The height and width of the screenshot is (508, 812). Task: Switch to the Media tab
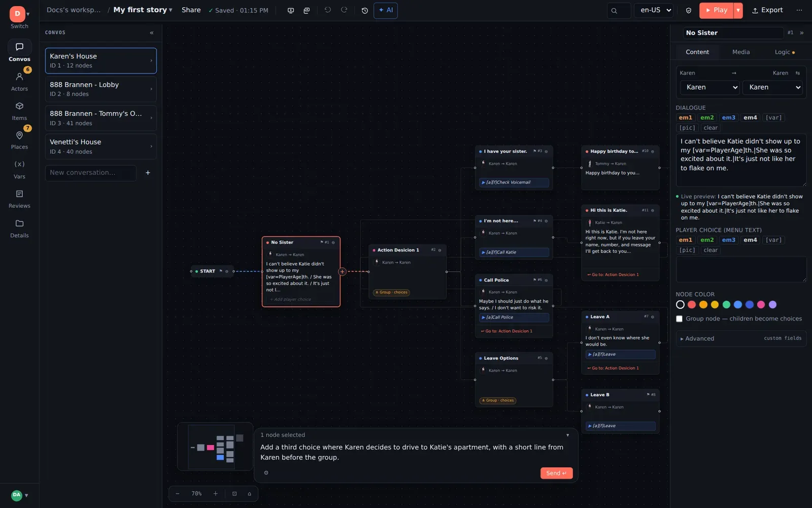click(741, 52)
